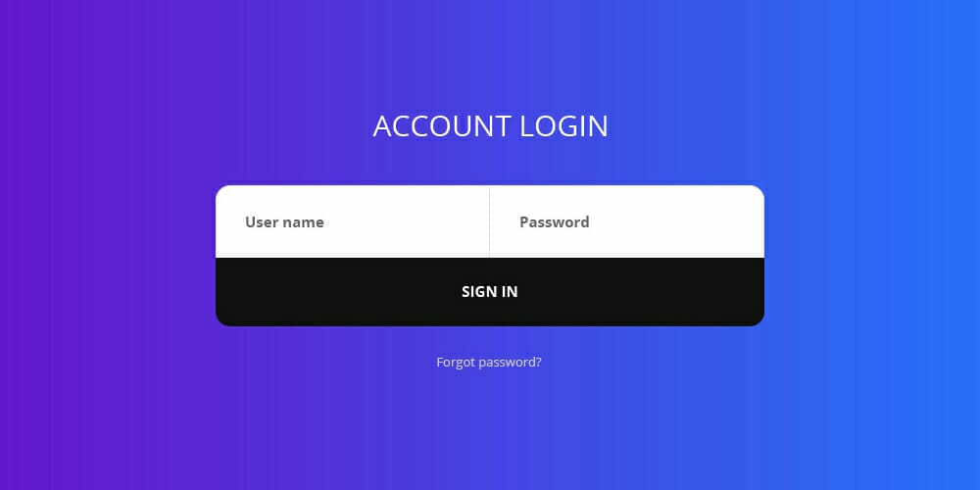
Task: Select the ACCOUNT LOGIN heading text
Action: (x=490, y=126)
